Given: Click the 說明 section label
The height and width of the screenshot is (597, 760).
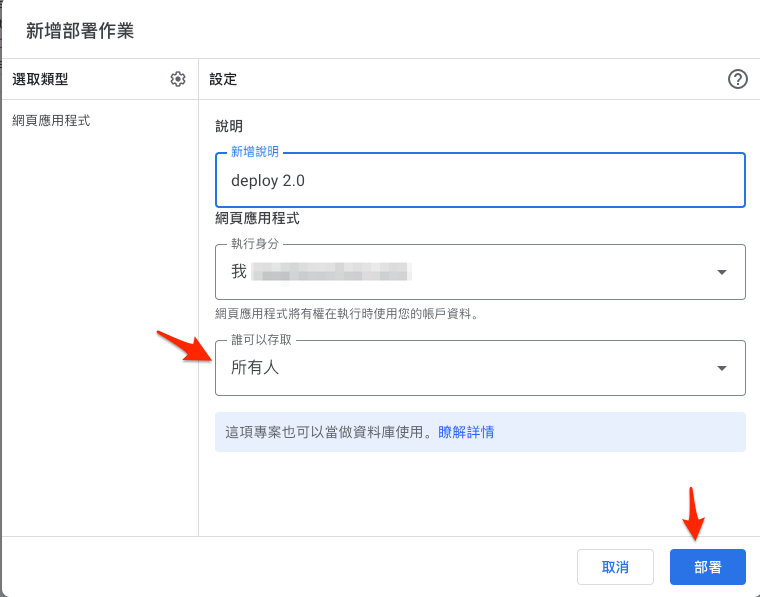Looking at the screenshot, I should point(229,126).
